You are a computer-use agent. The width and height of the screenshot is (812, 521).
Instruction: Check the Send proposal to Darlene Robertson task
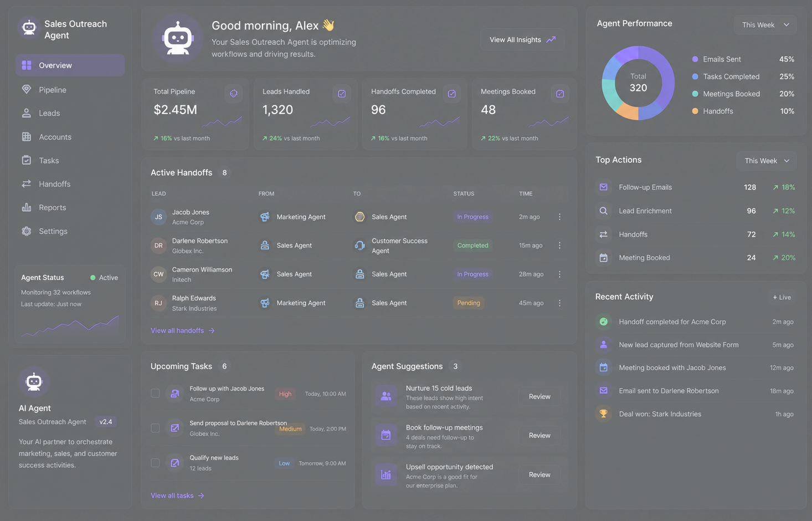pos(155,428)
